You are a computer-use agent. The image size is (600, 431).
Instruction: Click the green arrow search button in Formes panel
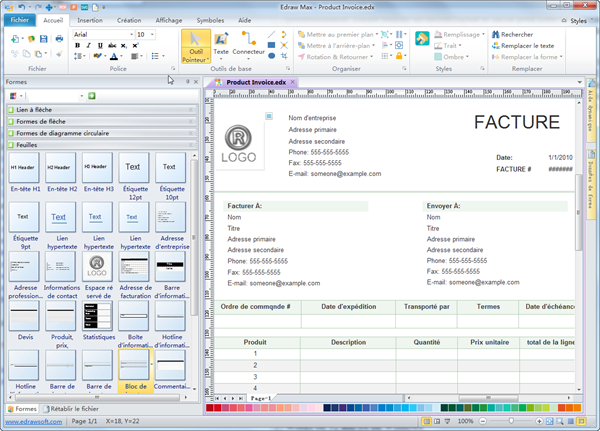pos(92,96)
